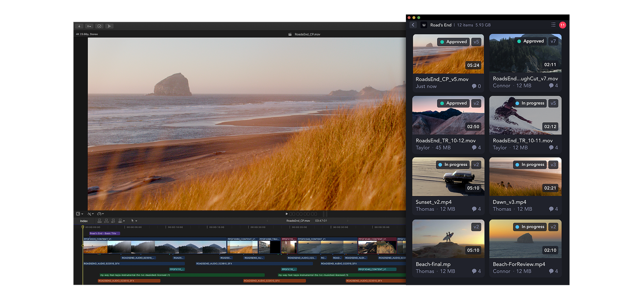Click the connect clip to primary storyline icon
The height and width of the screenshot is (302, 644).
(99, 221)
